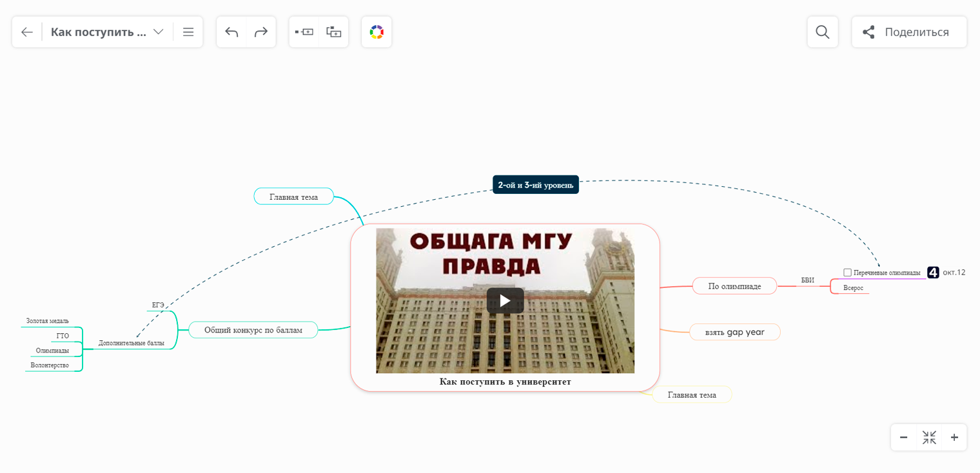Open the color theme wheel

tap(377, 32)
